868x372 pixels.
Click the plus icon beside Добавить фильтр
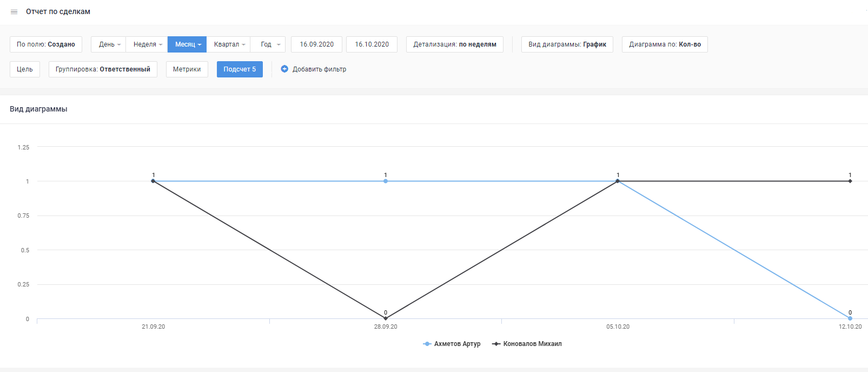(x=284, y=69)
